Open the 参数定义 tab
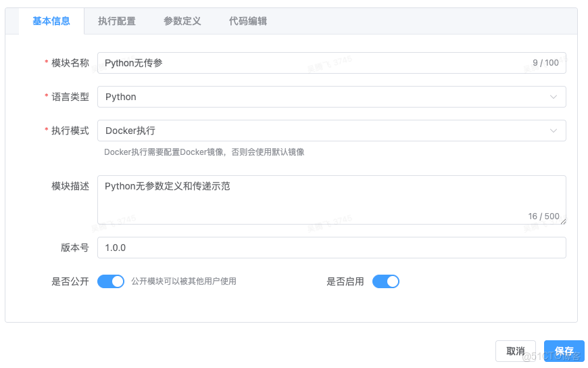The image size is (588, 368). point(182,21)
